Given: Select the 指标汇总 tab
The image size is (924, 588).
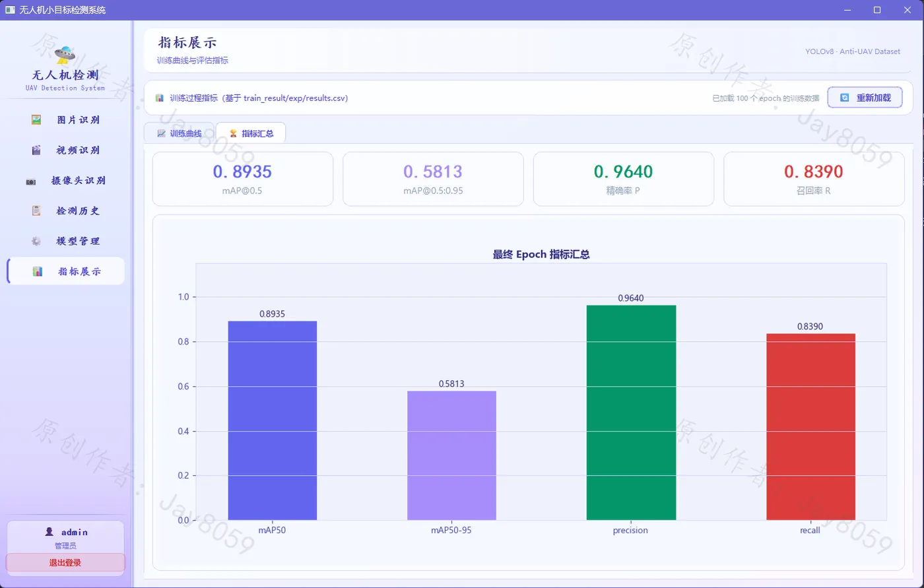Looking at the screenshot, I should coord(251,133).
